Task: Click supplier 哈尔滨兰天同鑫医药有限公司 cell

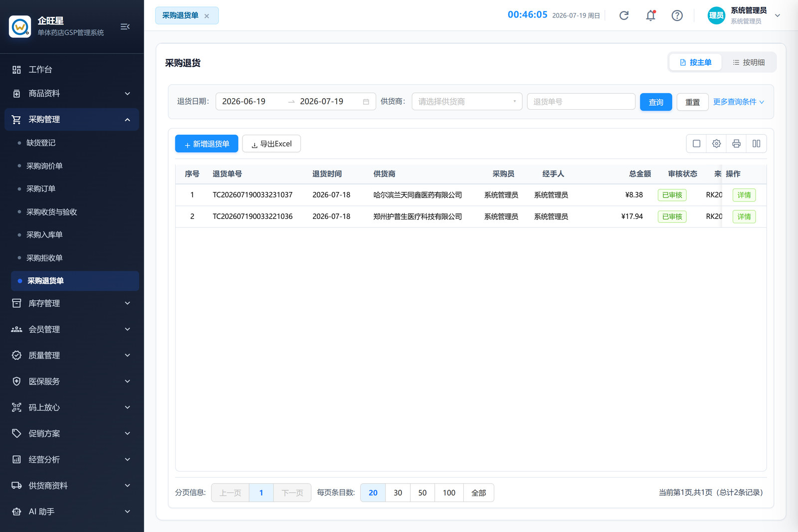Action: 417,195
